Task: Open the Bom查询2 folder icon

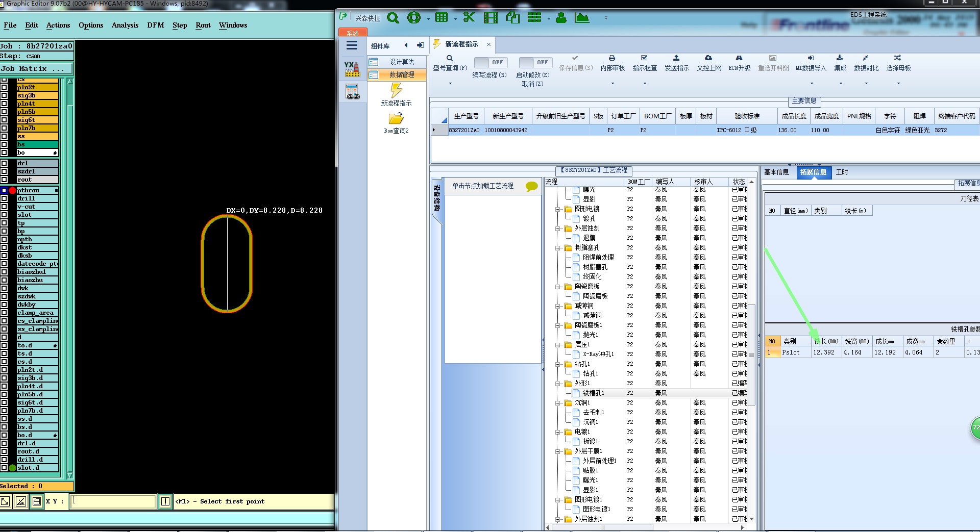Action: [396, 119]
